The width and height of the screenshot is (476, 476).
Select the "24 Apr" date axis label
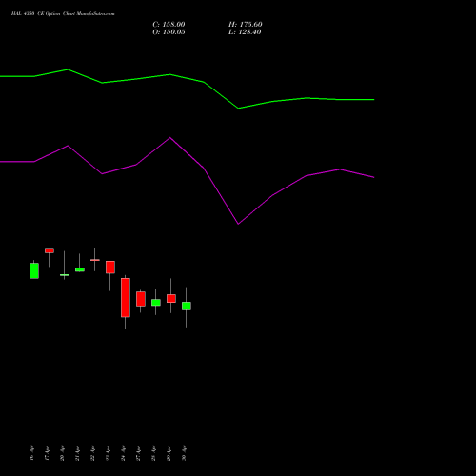pyautogui.click(x=123, y=453)
